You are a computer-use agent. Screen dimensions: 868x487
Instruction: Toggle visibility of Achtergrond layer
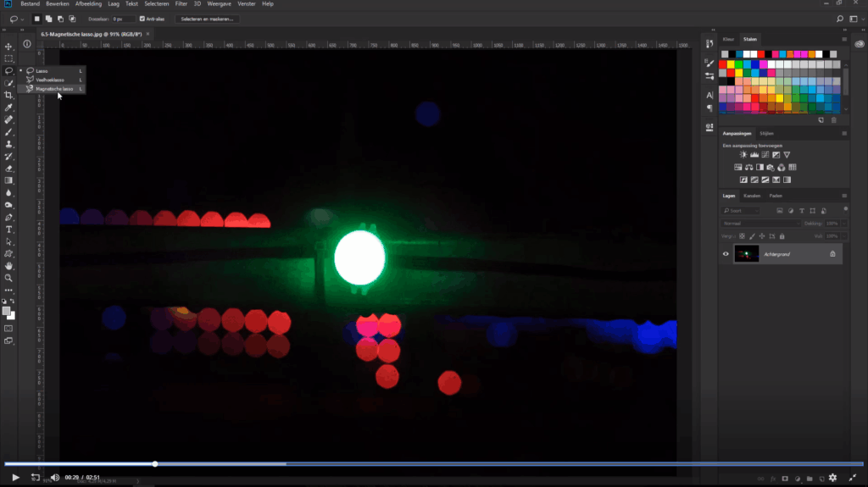click(726, 254)
